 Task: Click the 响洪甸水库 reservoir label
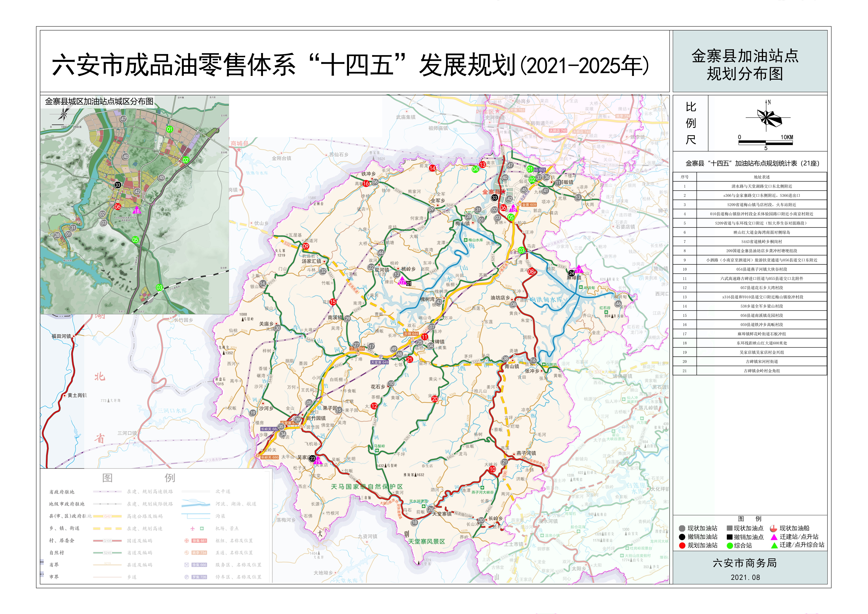[546, 300]
